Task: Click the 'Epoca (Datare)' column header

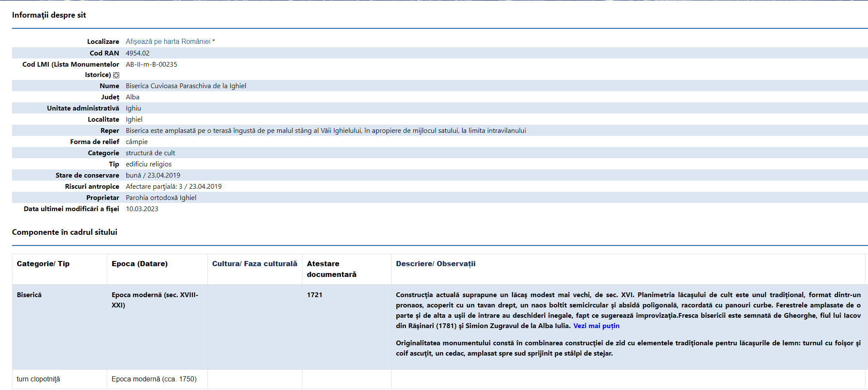Action: (x=139, y=264)
